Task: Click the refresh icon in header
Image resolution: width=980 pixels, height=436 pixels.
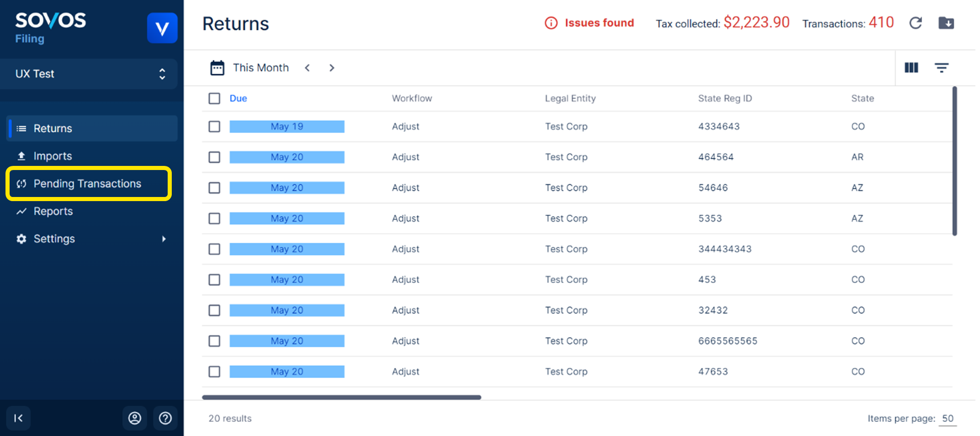Action: [x=915, y=23]
